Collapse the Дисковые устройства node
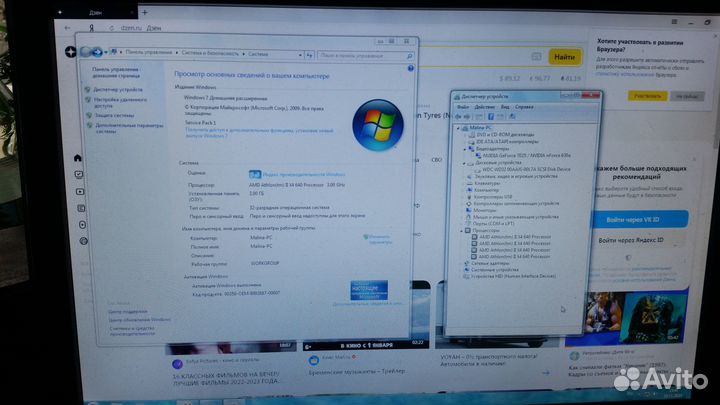The width and height of the screenshot is (720, 405). 464,163
